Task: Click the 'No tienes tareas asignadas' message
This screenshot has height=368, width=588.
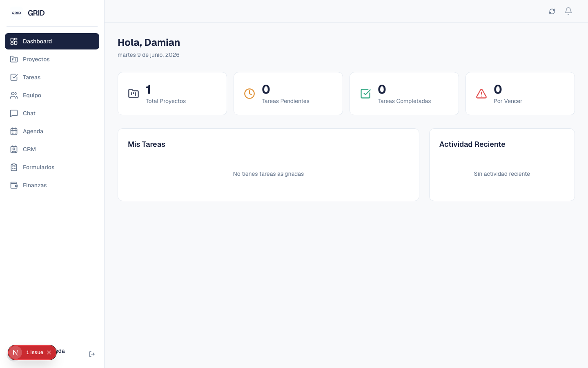Action: (268, 174)
